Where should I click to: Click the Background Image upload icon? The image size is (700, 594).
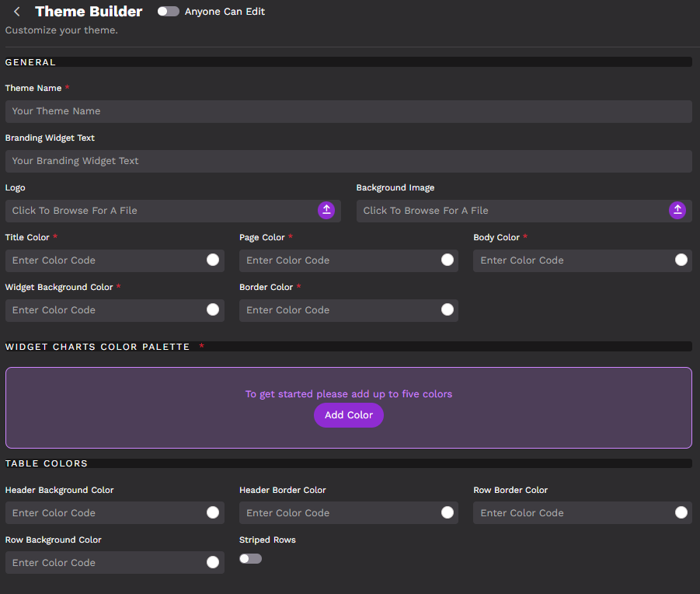click(x=677, y=211)
